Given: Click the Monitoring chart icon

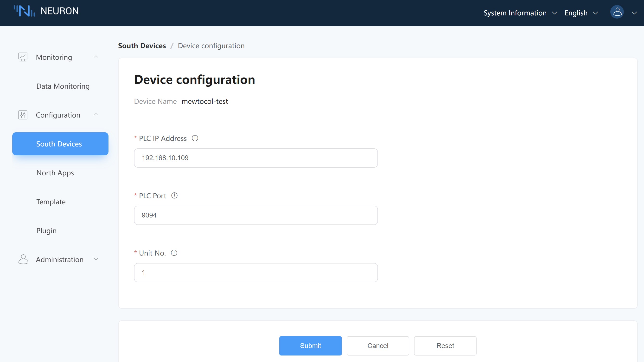Looking at the screenshot, I should pos(23,57).
